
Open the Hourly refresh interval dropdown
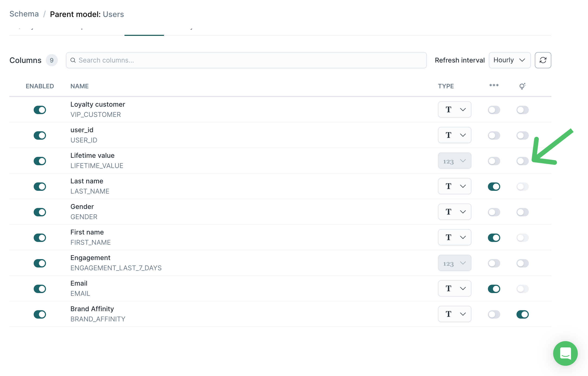(509, 60)
